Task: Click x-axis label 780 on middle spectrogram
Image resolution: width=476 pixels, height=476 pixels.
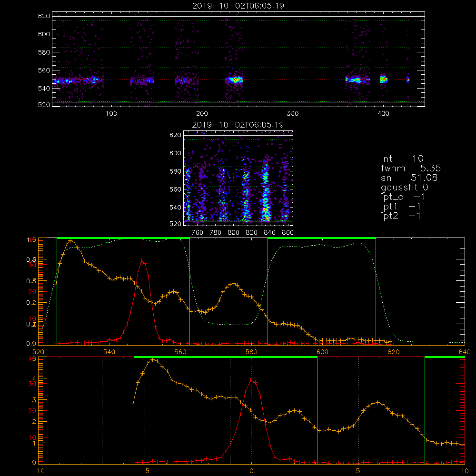Action: click(x=216, y=233)
